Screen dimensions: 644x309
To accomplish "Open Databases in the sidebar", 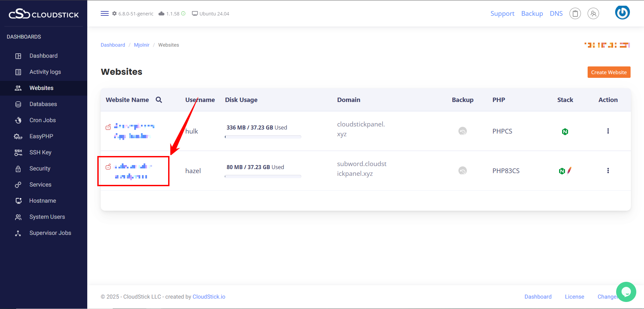I will [x=43, y=104].
